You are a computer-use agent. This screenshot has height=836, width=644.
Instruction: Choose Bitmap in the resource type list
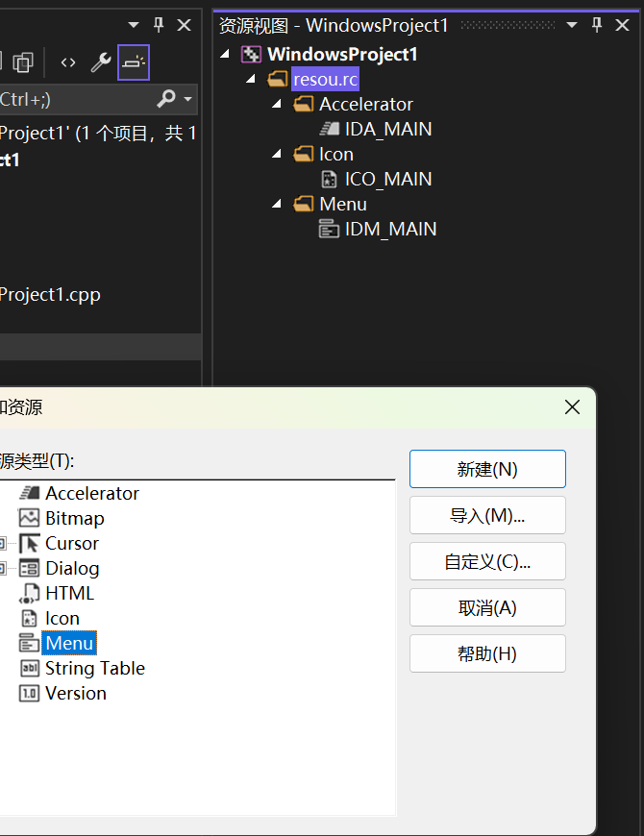tap(74, 518)
